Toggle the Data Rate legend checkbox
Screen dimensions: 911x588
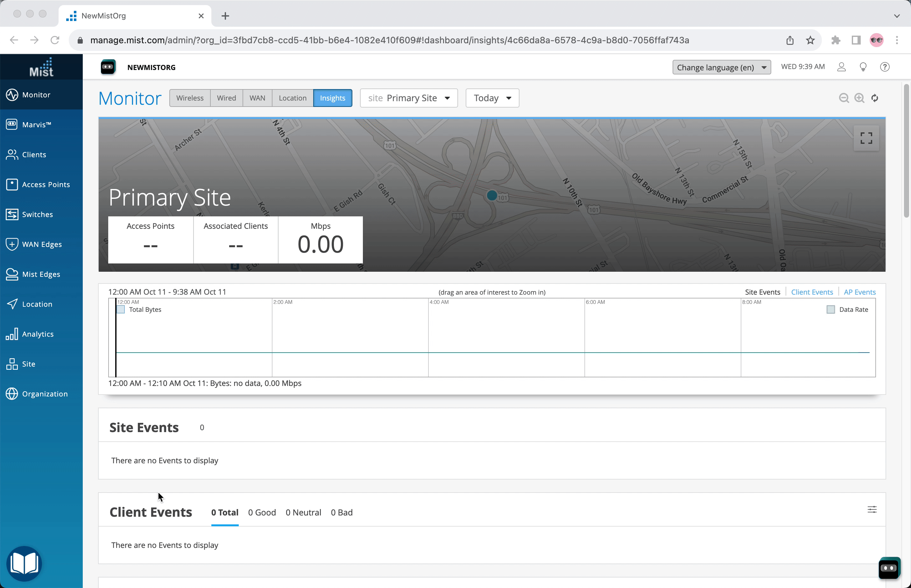pyautogui.click(x=830, y=310)
